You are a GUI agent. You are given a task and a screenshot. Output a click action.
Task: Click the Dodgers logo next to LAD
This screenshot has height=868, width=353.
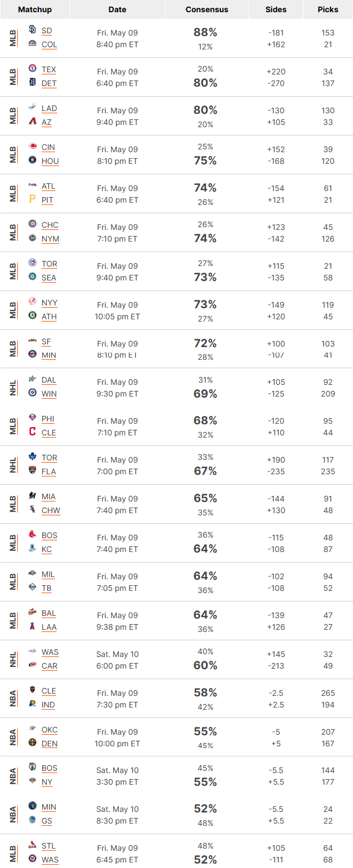coord(32,108)
